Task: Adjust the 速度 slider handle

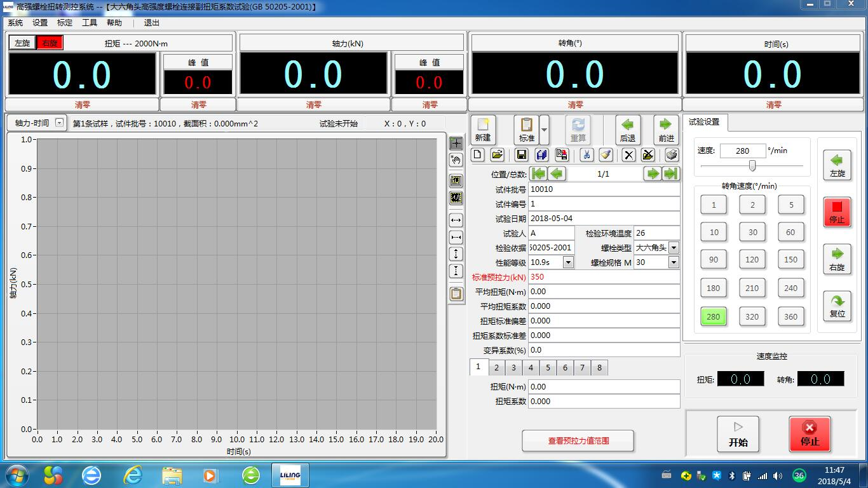Action: tap(752, 166)
